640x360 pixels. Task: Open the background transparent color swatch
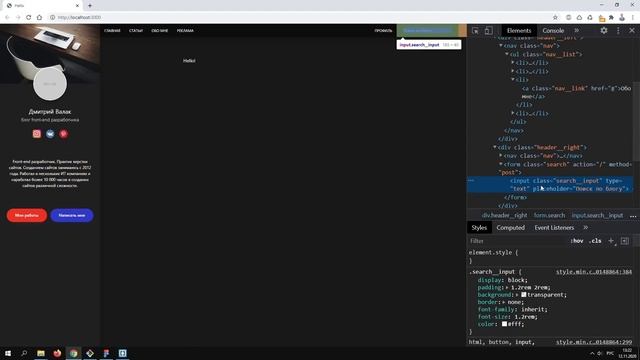pos(524,295)
